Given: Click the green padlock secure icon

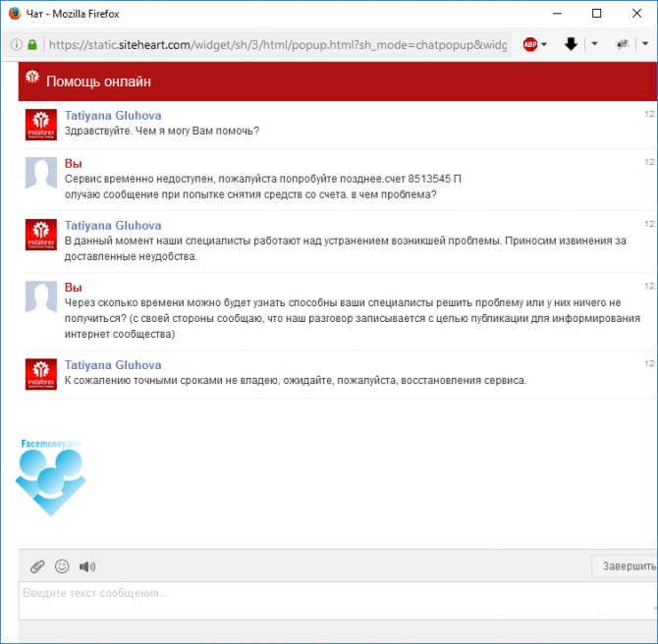Looking at the screenshot, I should [x=32, y=44].
